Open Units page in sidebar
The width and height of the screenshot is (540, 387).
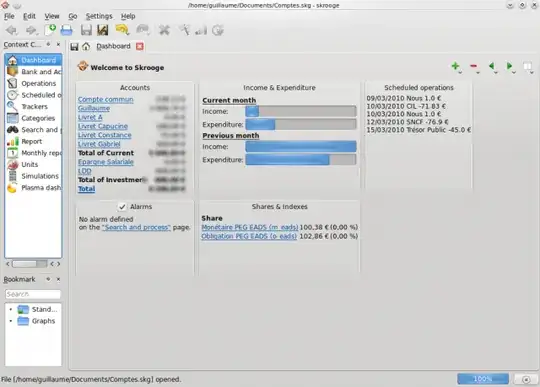pyautogui.click(x=33, y=164)
